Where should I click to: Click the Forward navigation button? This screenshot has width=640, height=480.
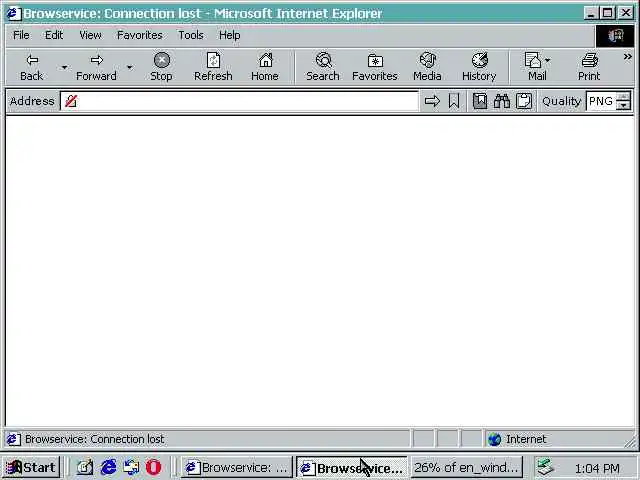pos(96,67)
